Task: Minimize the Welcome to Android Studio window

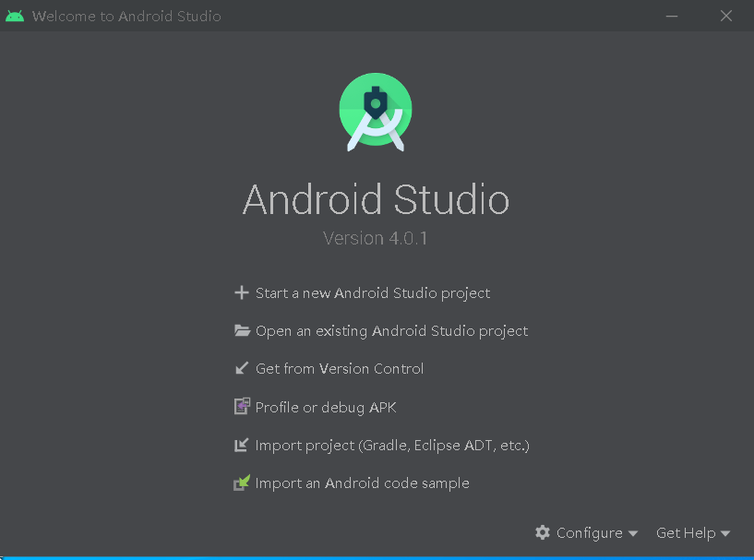Action: [672, 16]
